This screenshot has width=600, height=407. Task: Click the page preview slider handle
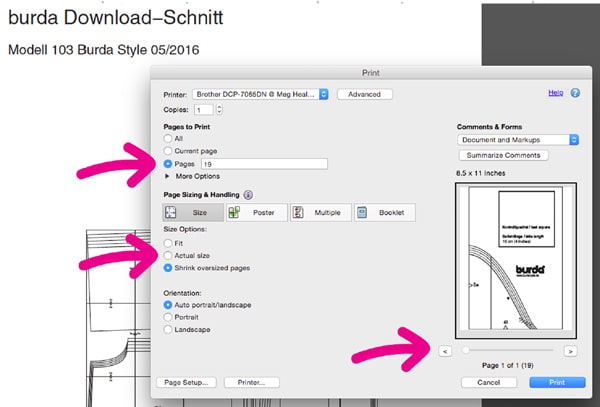point(465,350)
